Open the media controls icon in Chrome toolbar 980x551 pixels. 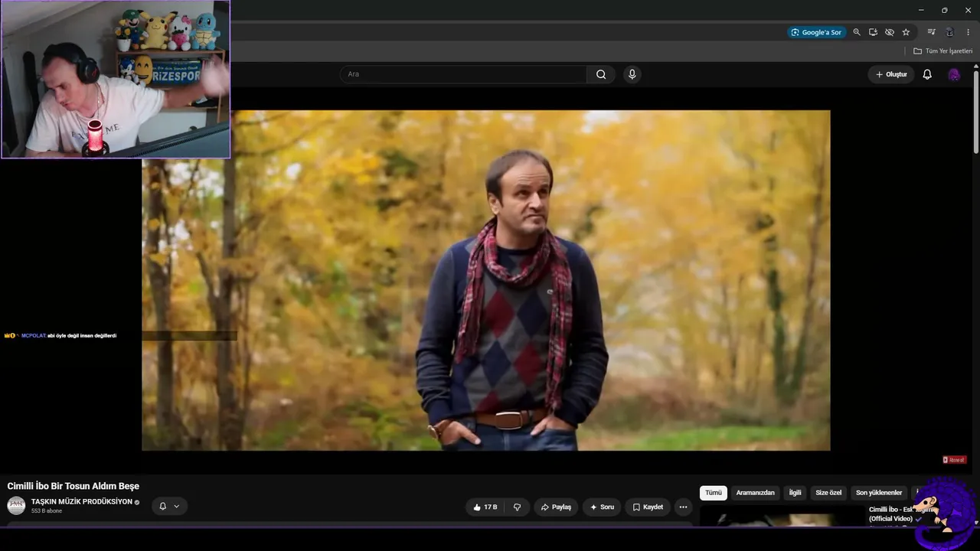(x=931, y=32)
